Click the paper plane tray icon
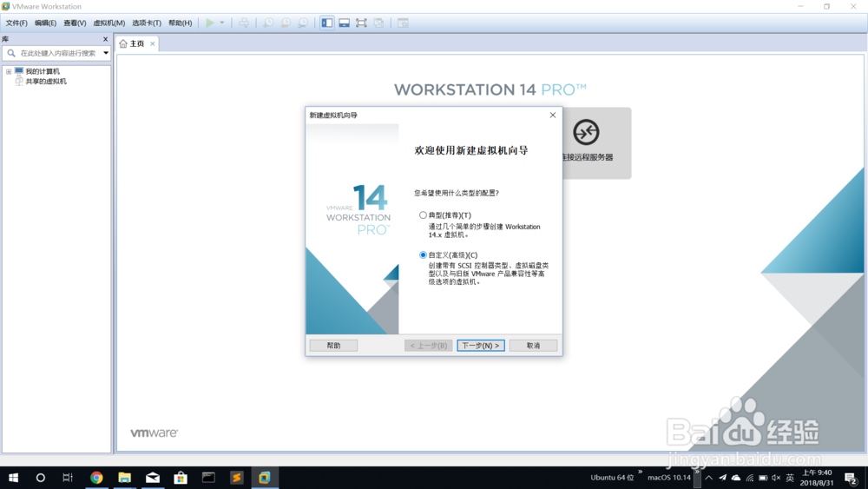 click(722, 478)
